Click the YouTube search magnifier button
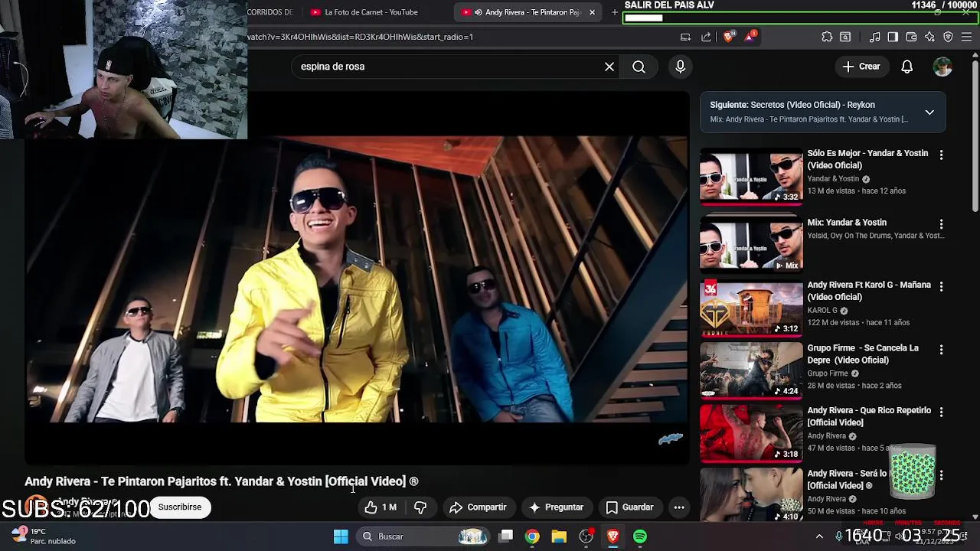The height and width of the screenshot is (551, 980). pyautogui.click(x=639, y=67)
